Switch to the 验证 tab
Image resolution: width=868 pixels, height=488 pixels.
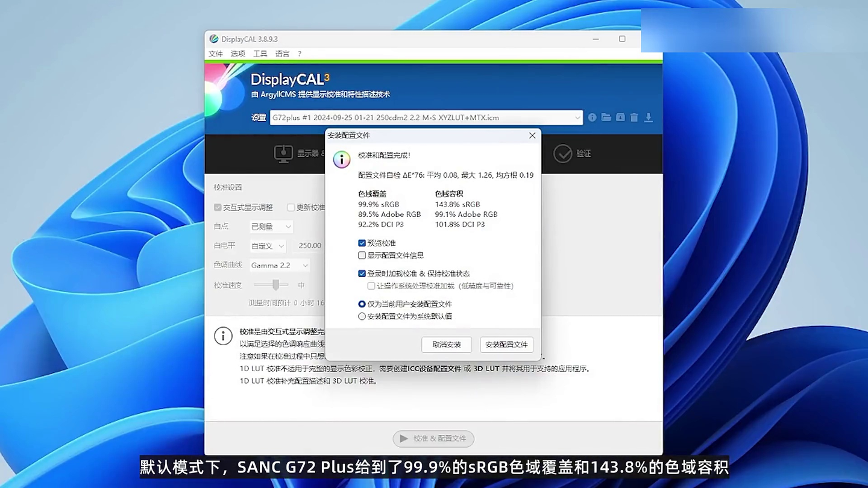572,154
